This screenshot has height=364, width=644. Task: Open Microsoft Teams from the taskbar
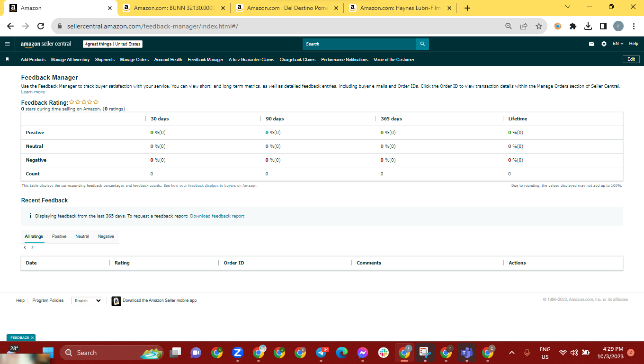pyautogui.click(x=467, y=353)
